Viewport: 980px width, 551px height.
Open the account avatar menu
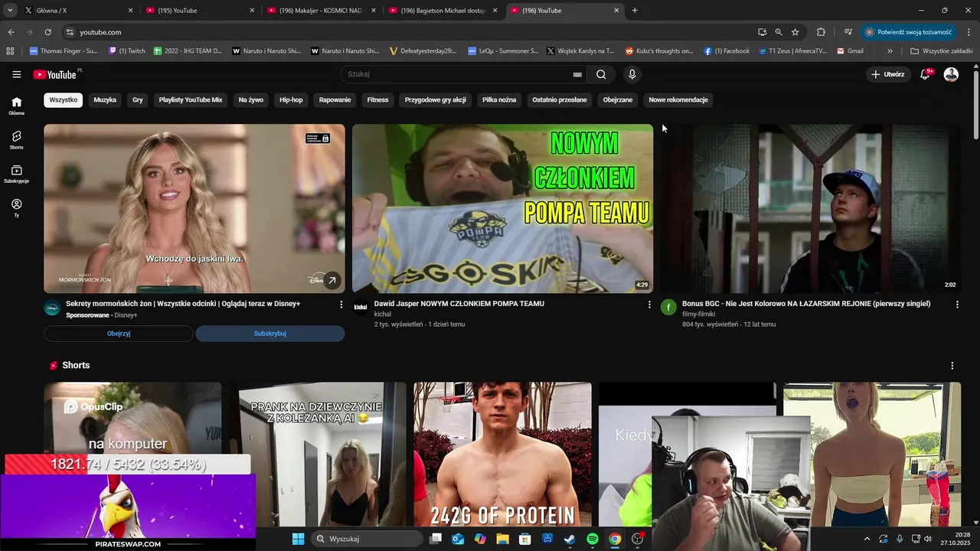coord(951,74)
